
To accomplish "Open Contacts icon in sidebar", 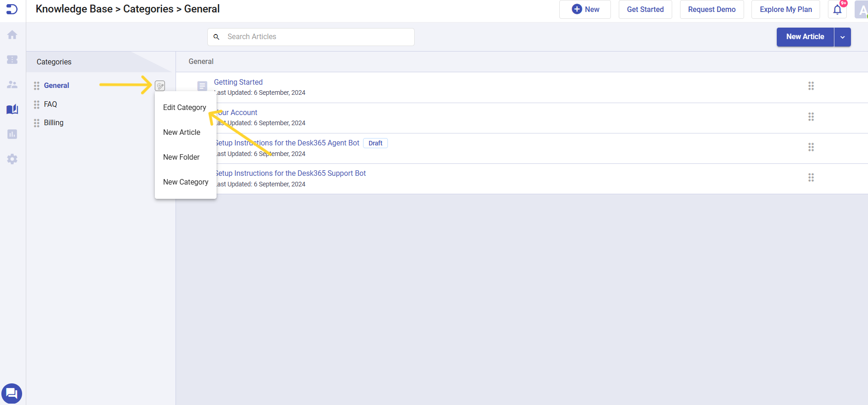I will (12, 85).
